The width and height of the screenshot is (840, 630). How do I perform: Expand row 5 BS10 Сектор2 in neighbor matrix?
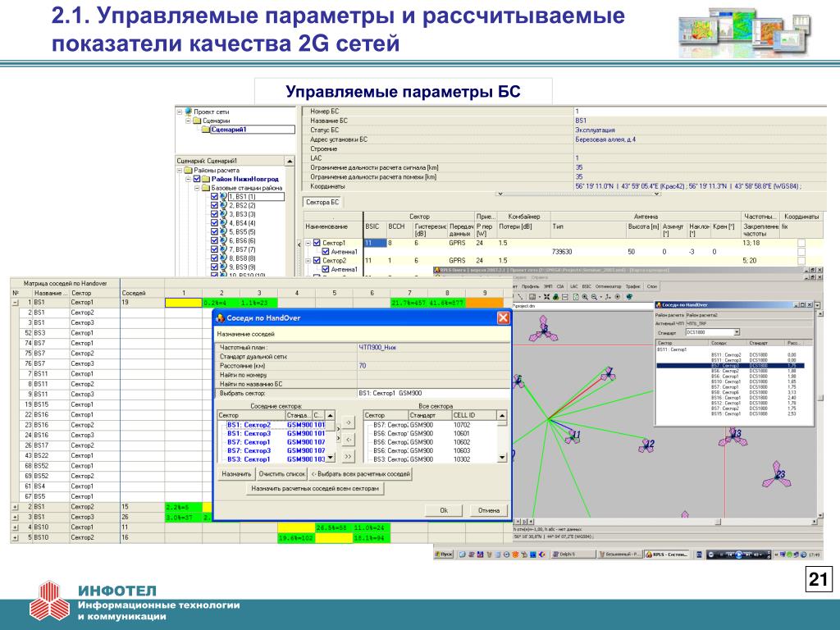pyautogui.click(x=15, y=537)
